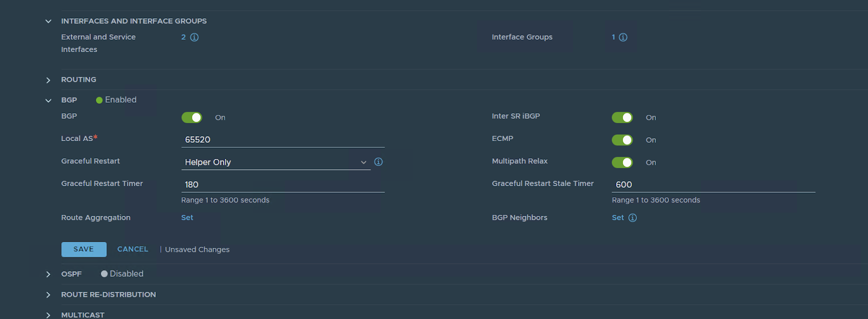868x319 pixels.
Task: Disable the Inter SR iBGP toggle
Action: [622, 118]
